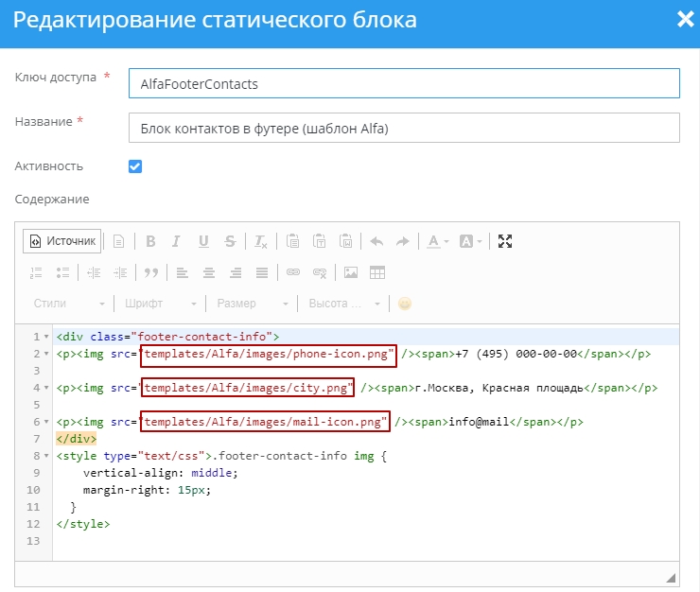Image resolution: width=700 pixels, height=592 pixels.
Task: Click the Название input field
Action: tap(404, 128)
